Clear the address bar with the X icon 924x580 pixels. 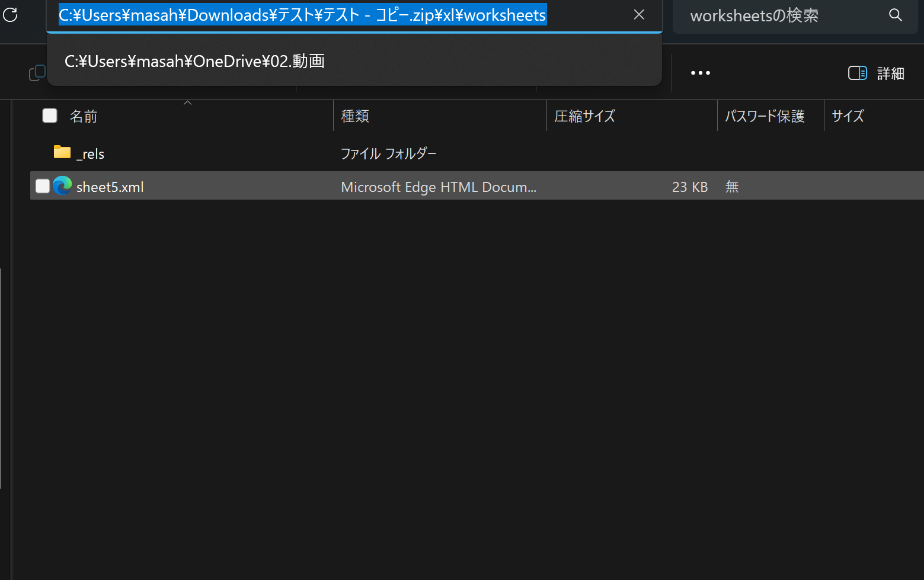639,15
